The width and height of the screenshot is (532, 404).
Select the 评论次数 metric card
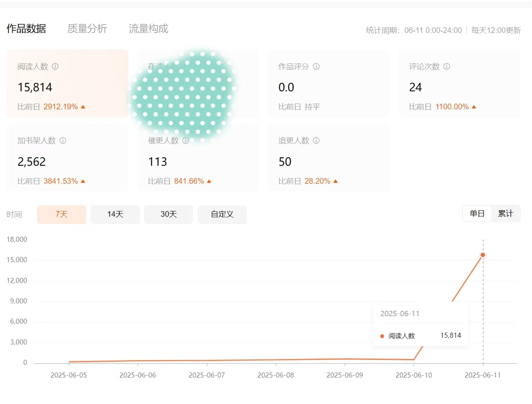[x=459, y=83]
